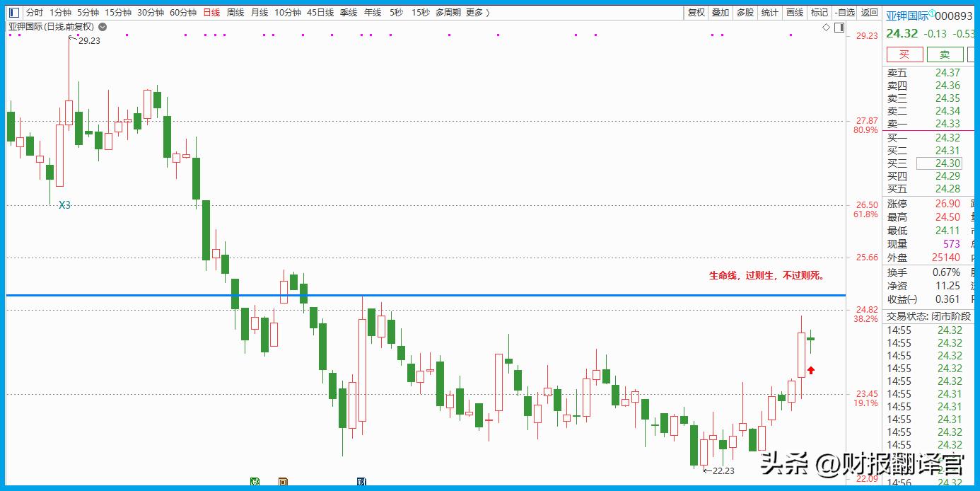Open the 复权 adjustment menu
980x491 pixels.
click(696, 13)
